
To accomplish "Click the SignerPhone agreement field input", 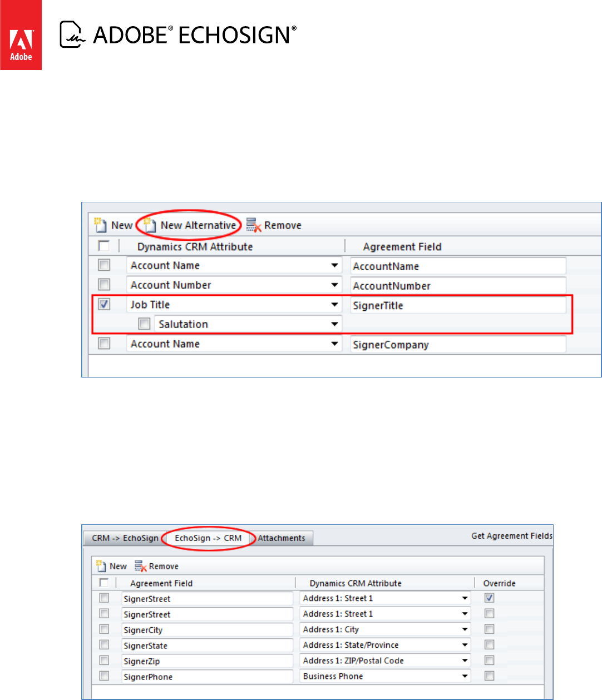I will pos(207,677).
